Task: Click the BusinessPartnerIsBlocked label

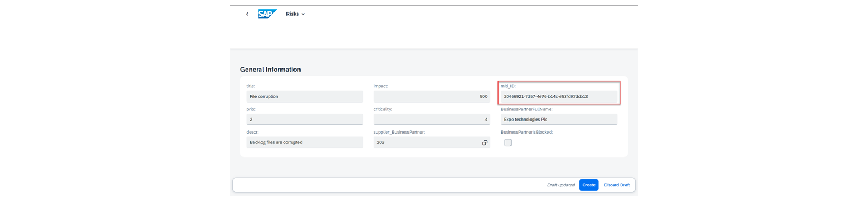Action: point(527,132)
